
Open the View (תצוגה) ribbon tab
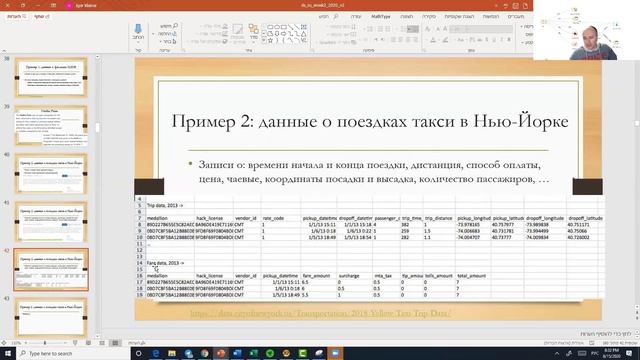407,16
